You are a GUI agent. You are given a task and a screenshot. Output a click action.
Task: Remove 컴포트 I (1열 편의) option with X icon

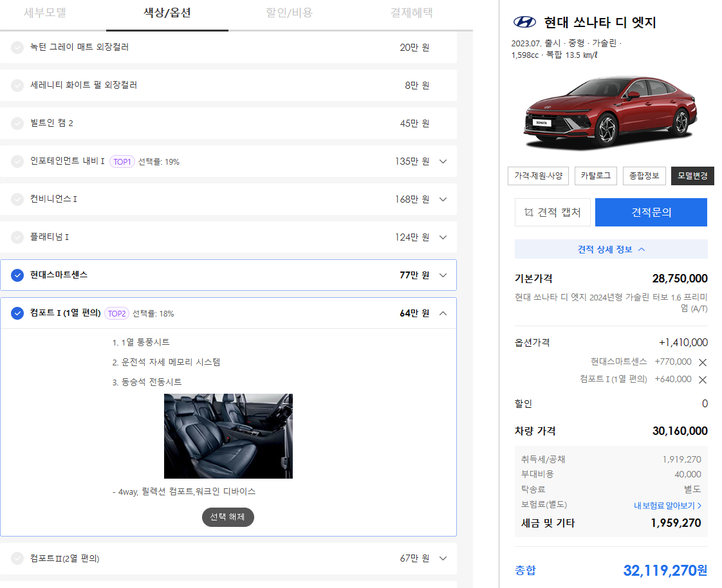(703, 380)
